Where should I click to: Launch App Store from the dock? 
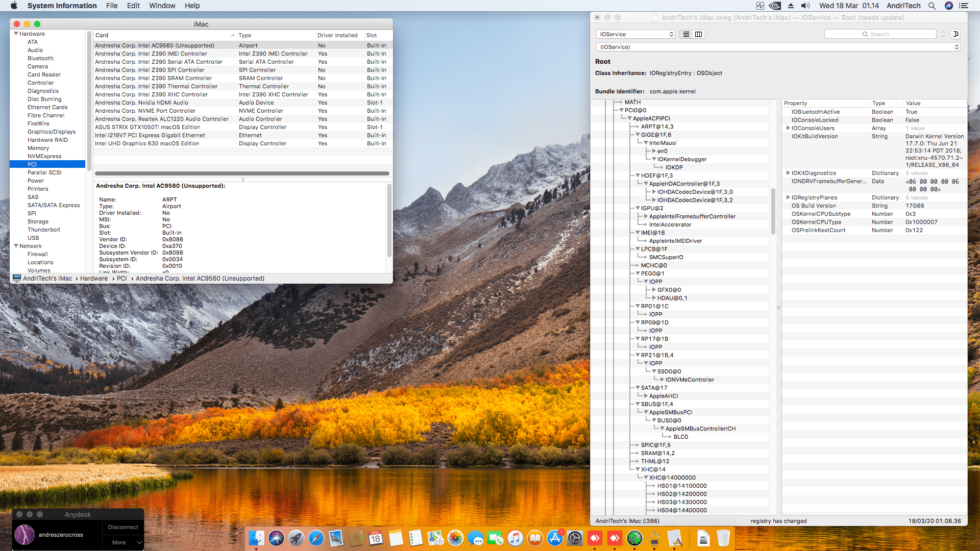tap(555, 538)
